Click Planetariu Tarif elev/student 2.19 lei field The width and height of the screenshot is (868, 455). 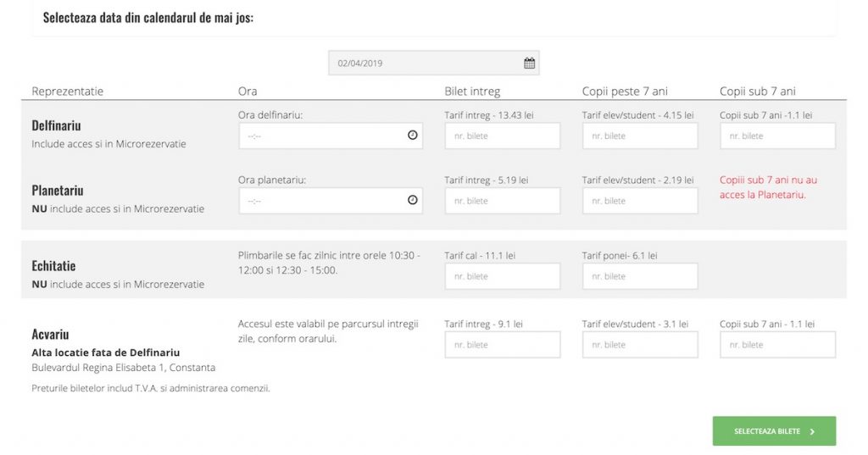(640, 200)
